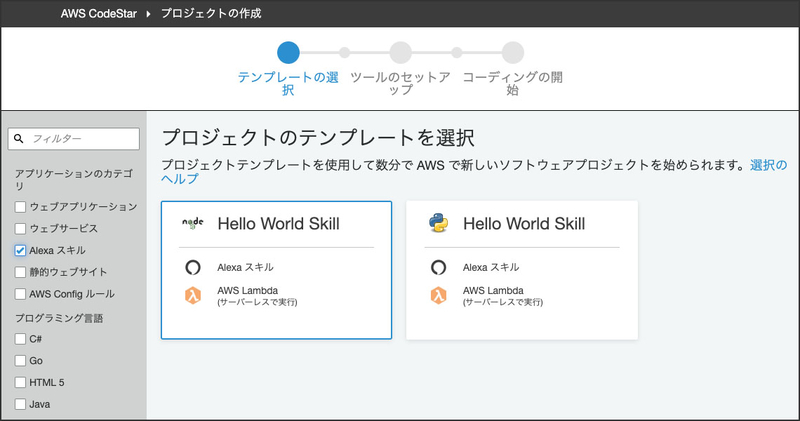This screenshot has width=800, height=421.
Task: Check the ウェブサービス category checkbox
Action: click(20, 229)
